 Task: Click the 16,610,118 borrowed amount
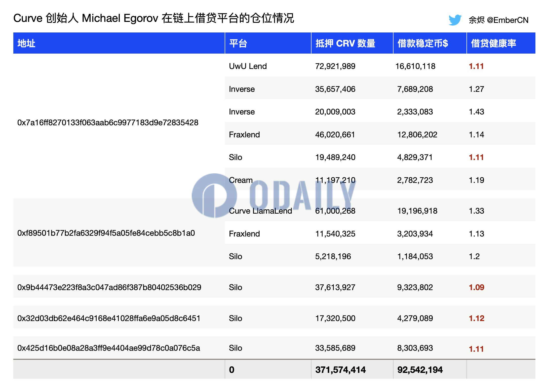415,66
